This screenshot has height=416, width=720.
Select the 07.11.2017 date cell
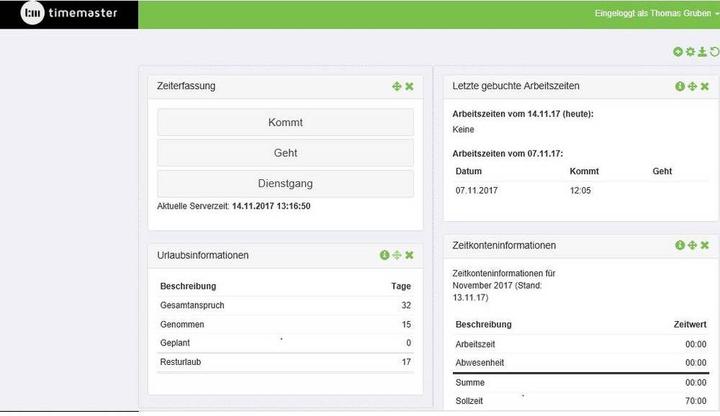[477, 191]
